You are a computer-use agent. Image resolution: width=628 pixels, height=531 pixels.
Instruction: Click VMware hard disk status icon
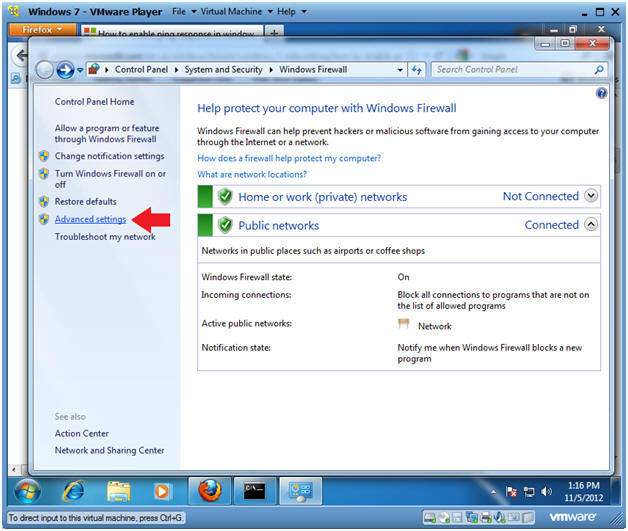(430, 518)
